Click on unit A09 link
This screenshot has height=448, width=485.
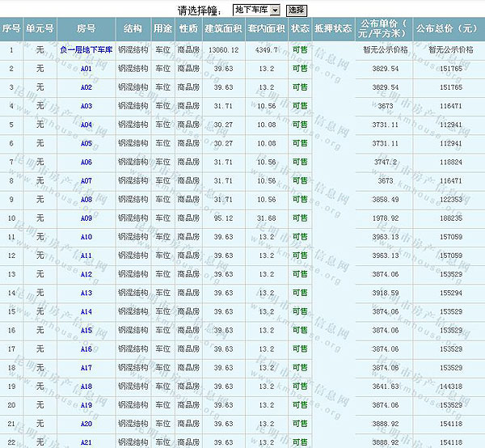click(x=86, y=218)
